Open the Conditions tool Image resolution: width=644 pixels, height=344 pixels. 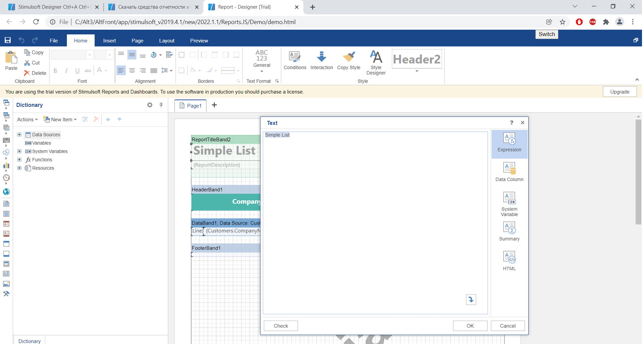tap(295, 60)
